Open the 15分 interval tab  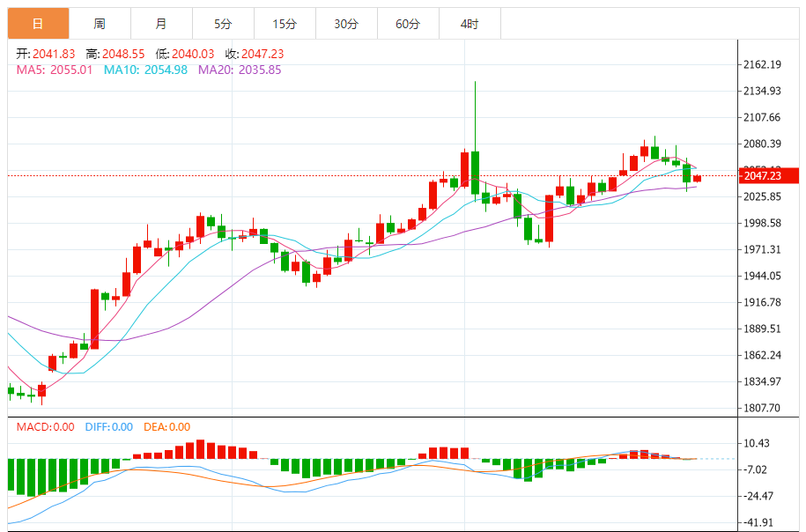tap(285, 24)
